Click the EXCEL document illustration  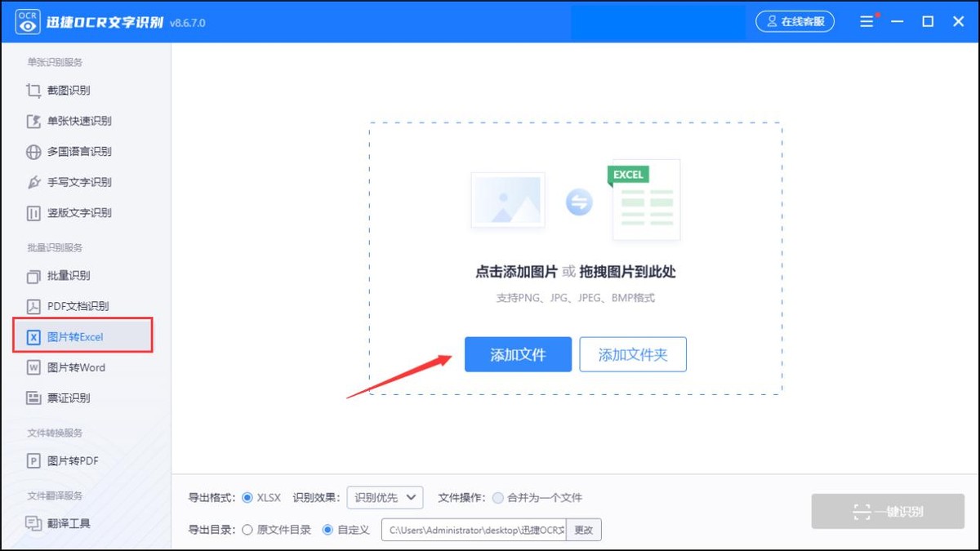pos(645,200)
